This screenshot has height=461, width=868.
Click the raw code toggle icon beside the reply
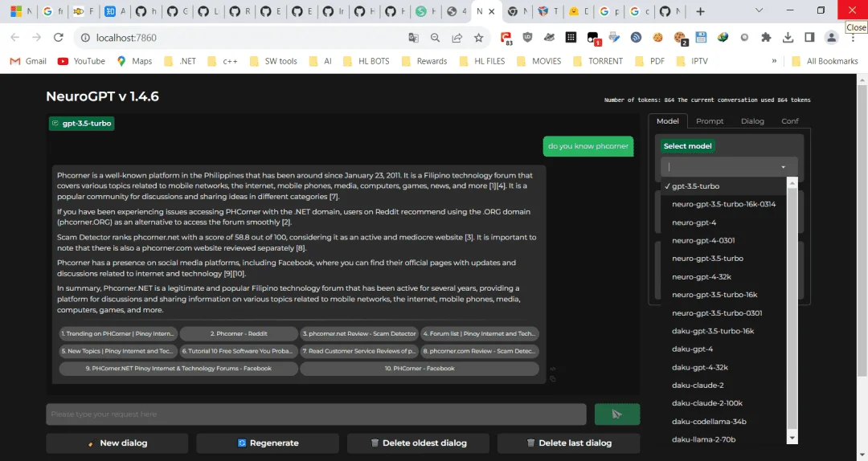pyautogui.click(x=552, y=369)
